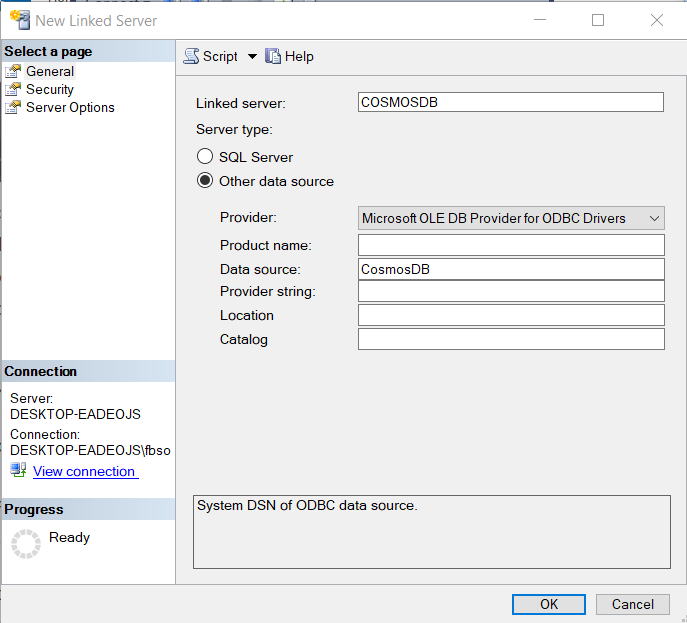Open the Security page
The width and height of the screenshot is (687, 623).
(50, 89)
